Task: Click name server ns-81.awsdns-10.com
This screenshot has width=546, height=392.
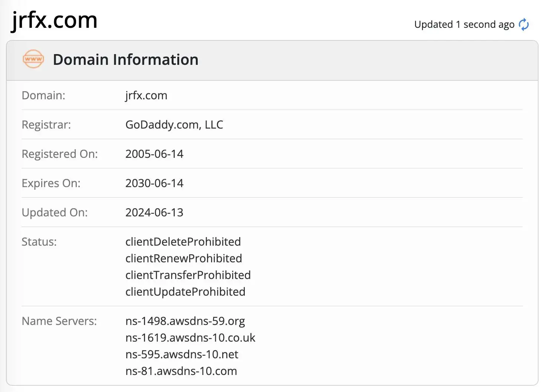Action: pyautogui.click(x=181, y=371)
